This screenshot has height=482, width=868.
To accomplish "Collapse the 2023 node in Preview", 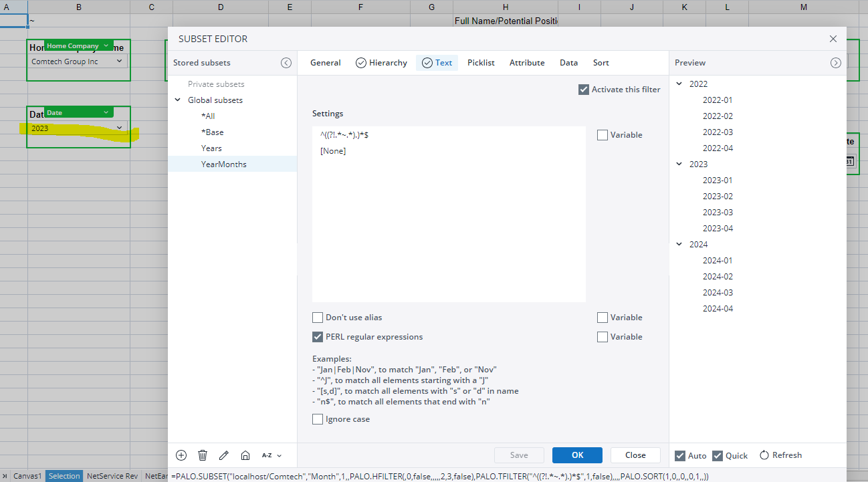I will 679,164.
